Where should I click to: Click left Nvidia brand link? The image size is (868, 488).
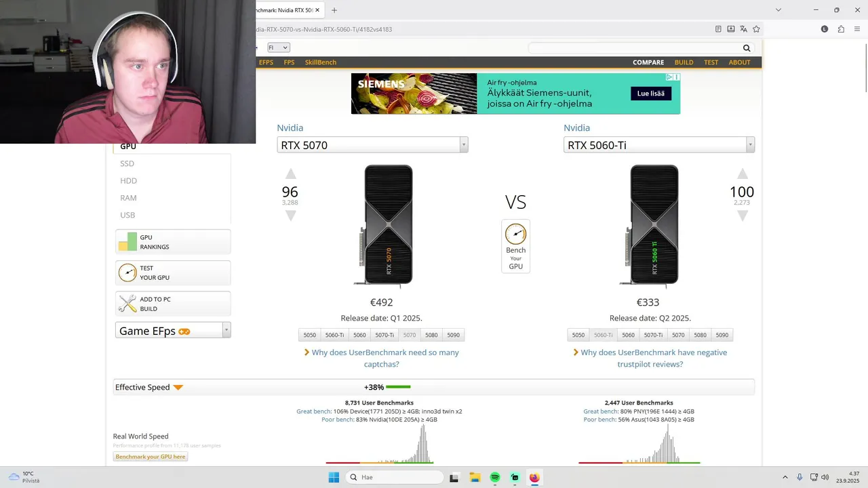click(x=290, y=127)
